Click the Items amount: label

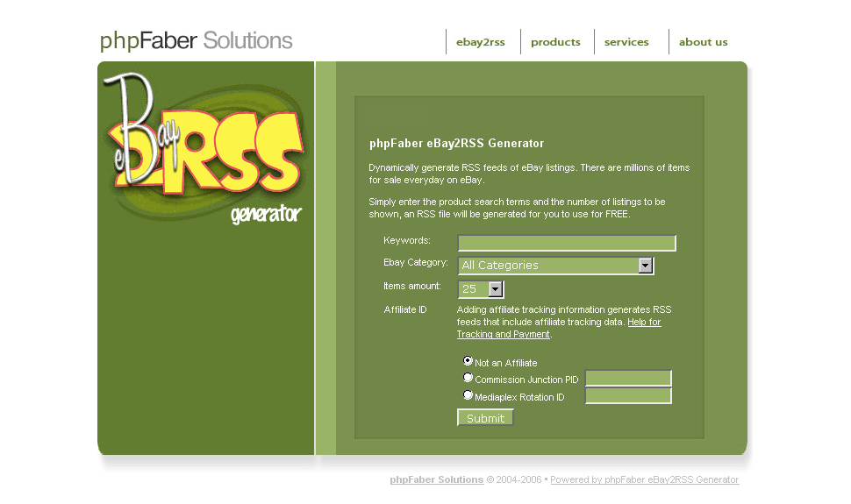pyautogui.click(x=412, y=286)
